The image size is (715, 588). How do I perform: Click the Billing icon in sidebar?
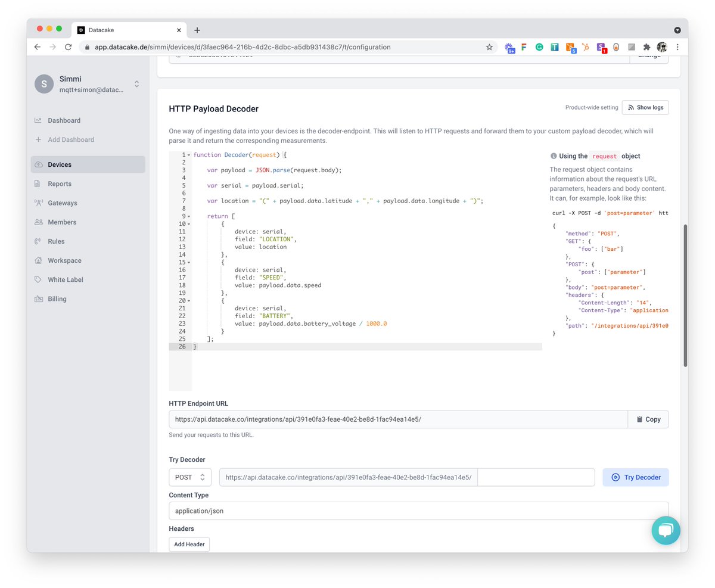click(38, 298)
